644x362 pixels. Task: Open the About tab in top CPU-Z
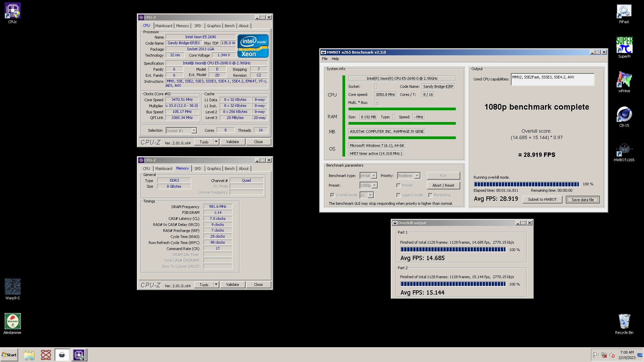[244, 26]
